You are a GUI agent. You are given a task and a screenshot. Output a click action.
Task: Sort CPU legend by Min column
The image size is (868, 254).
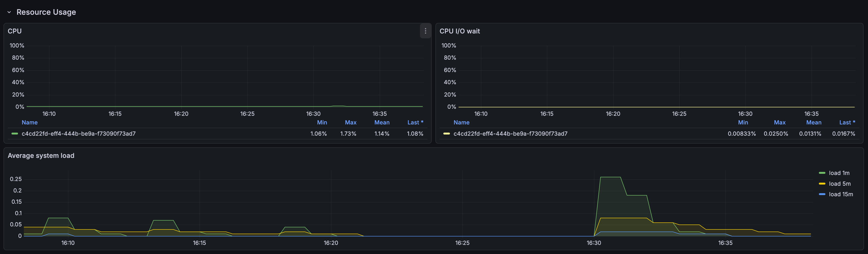tap(322, 123)
